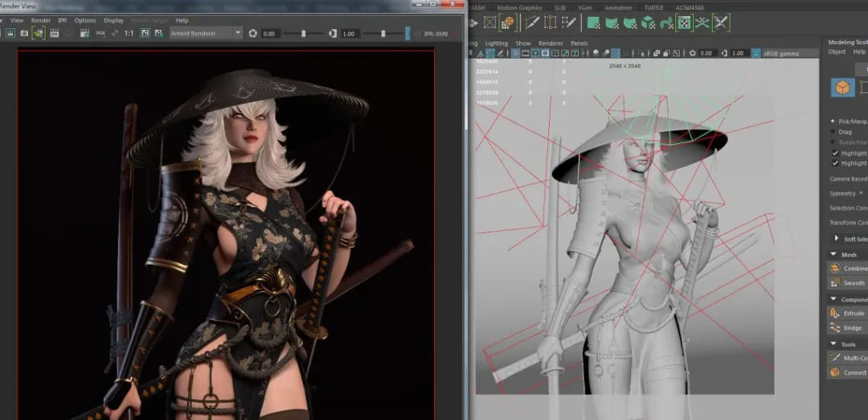Open the viewport Lighting menu
The image size is (868, 420).
click(x=496, y=43)
